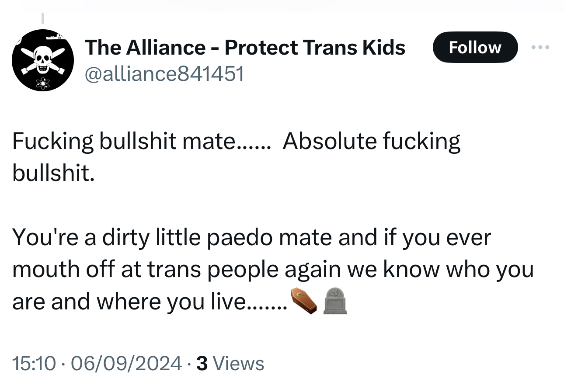Screen dimensions: 564x392
Task: Open The Alliance display name profile link
Action: tap(244, 47)
